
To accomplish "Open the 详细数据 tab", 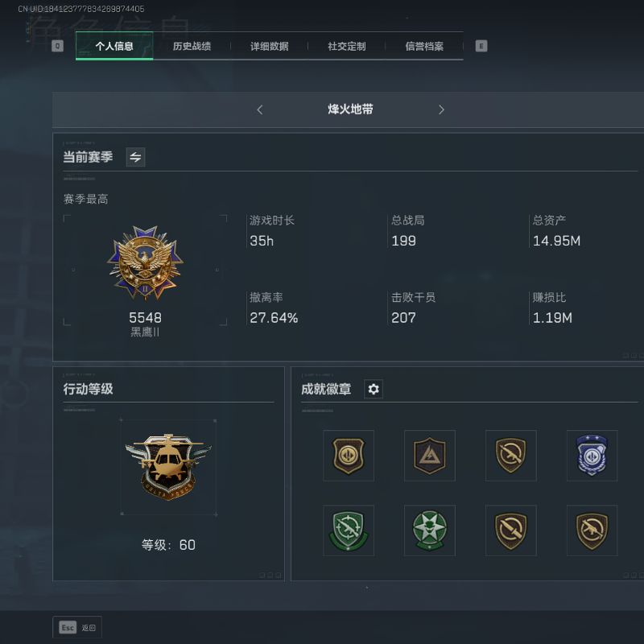I will [270, 46].
